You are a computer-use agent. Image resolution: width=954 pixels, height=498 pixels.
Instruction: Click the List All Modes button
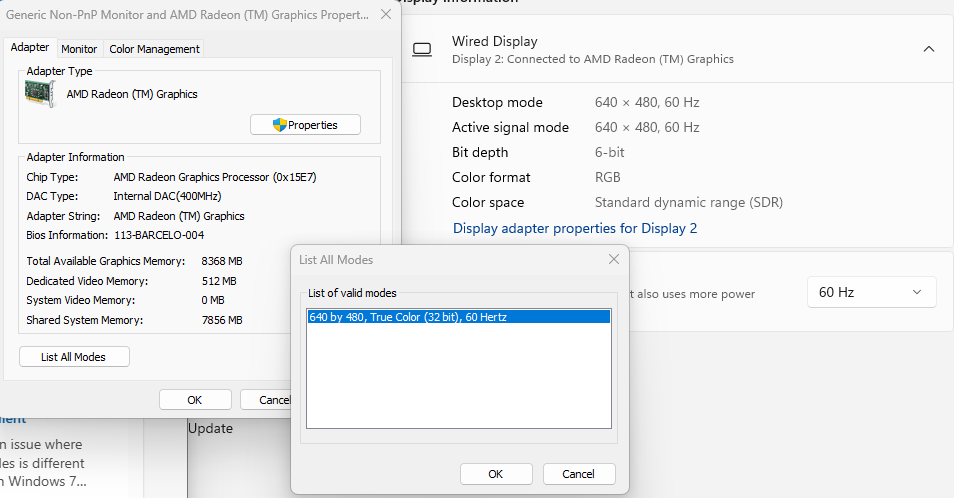74,357
